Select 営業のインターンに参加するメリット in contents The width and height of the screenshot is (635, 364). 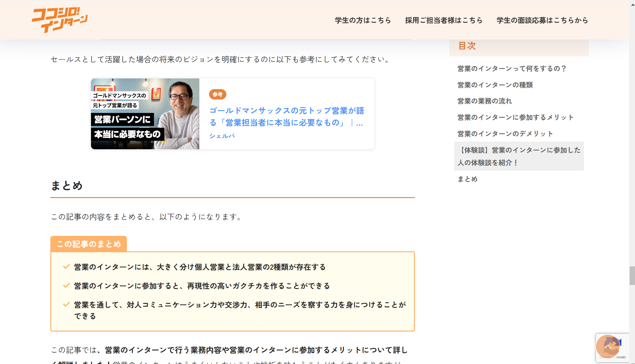(515, 117)
